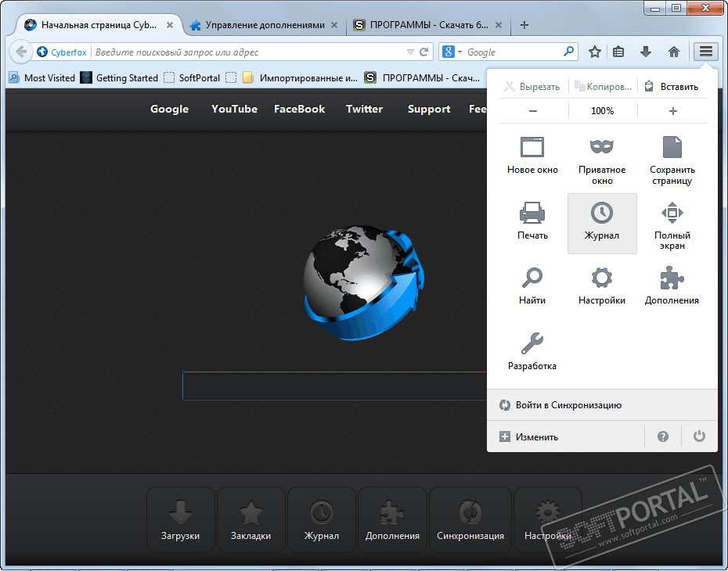Open Загрузки tile on the start page
Viewport: 728px width, 571px height.
click(x=181, y=519)
